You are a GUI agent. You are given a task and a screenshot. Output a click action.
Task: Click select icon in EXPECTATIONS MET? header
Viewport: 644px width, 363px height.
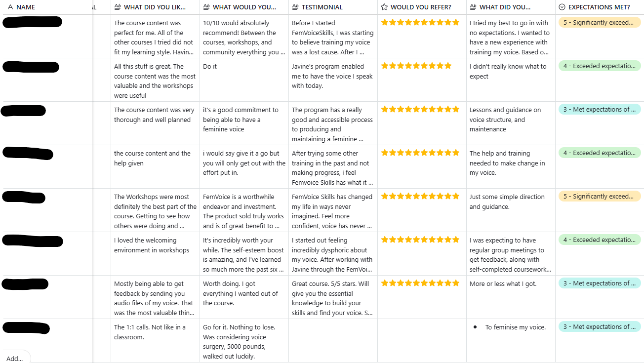click(x=562, y=7)
